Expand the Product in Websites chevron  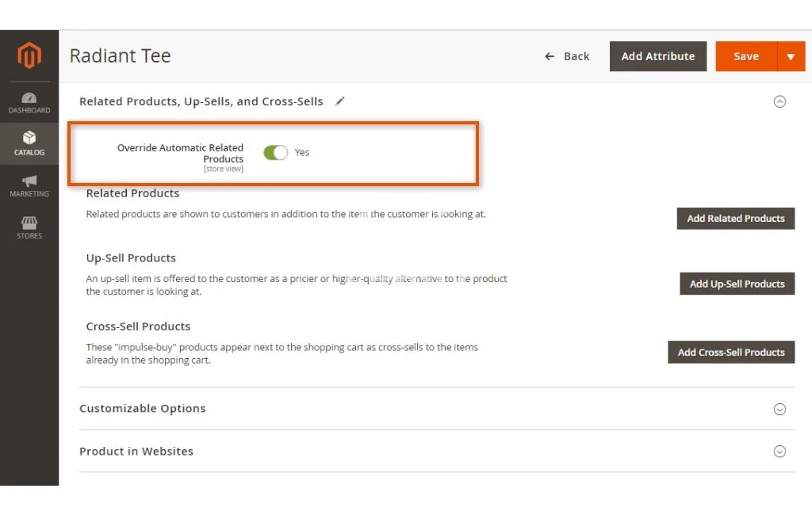click(x=779, y=452)
